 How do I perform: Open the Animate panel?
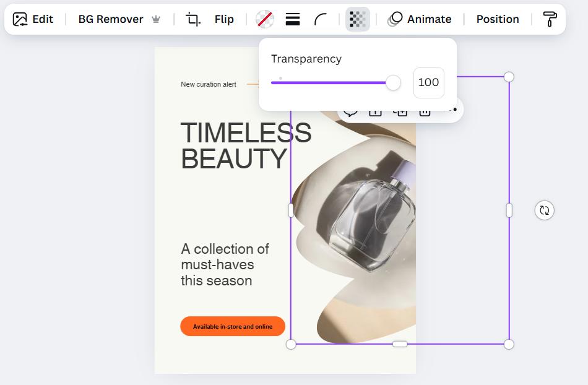click(x=419, y=19)
